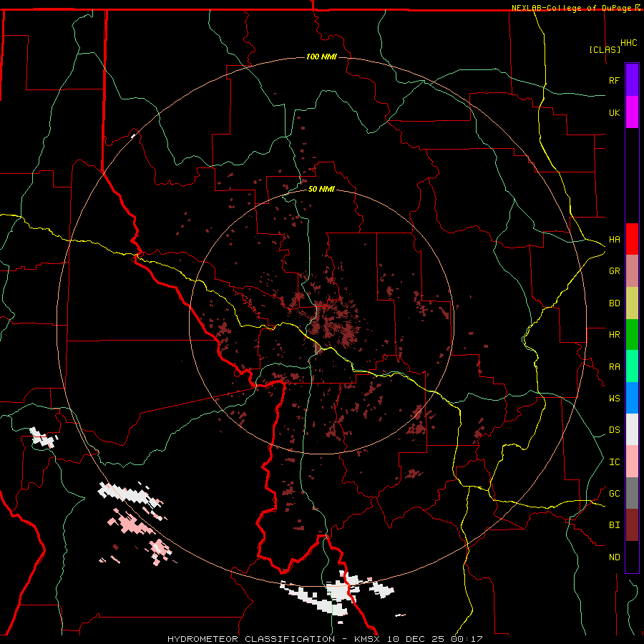The image size is (644, 644).
Task: Click the 100 NMI range ring label
Action: (x=321, y=57)
